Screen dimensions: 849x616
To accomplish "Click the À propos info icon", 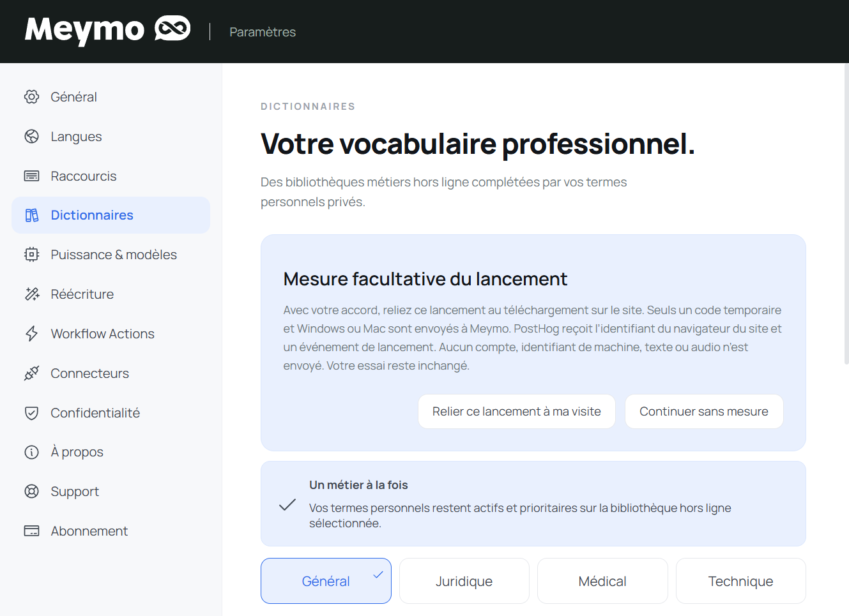I will tap(31, 452).
